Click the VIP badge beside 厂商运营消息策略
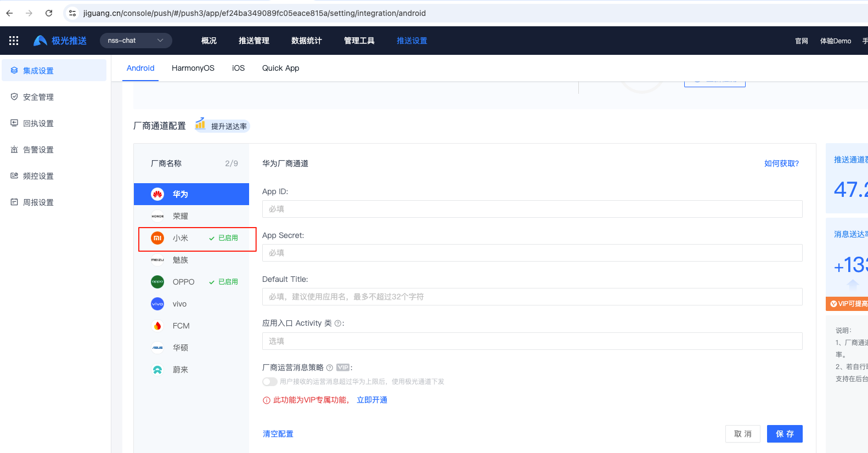Screen dimensions: 868x453 [343, 367]
